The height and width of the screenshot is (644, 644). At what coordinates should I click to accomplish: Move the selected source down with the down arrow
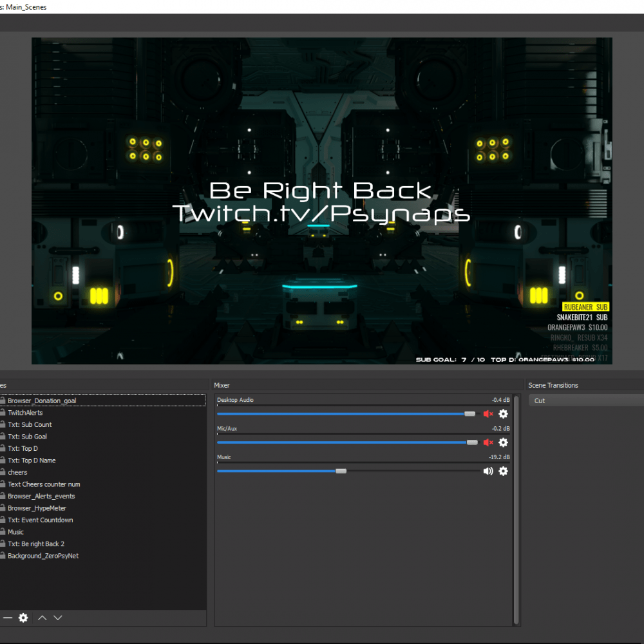pos(58,618)
